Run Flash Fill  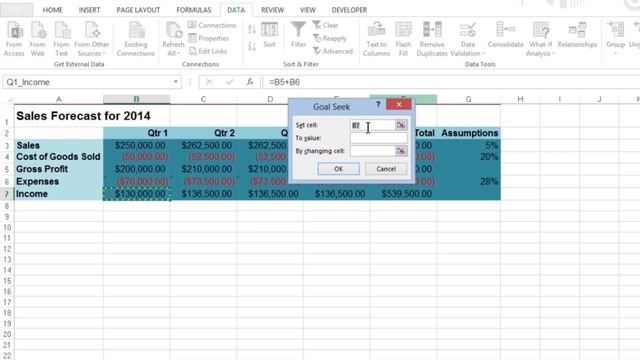coord(403,39)
